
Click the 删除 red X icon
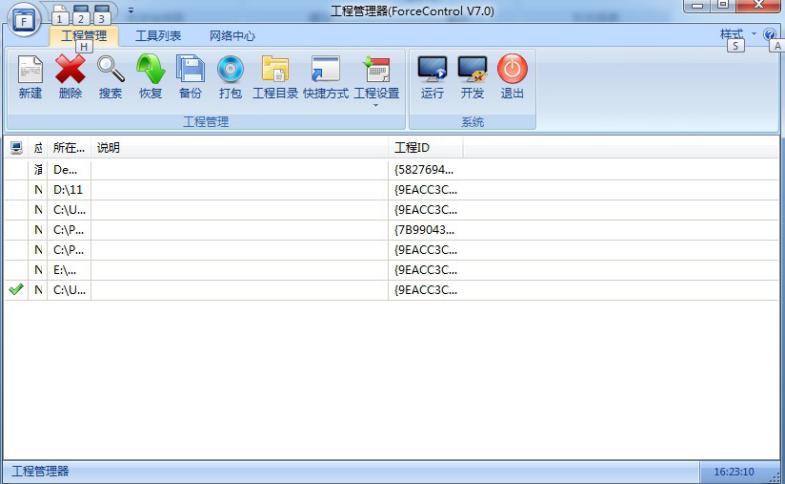(70, 69)
